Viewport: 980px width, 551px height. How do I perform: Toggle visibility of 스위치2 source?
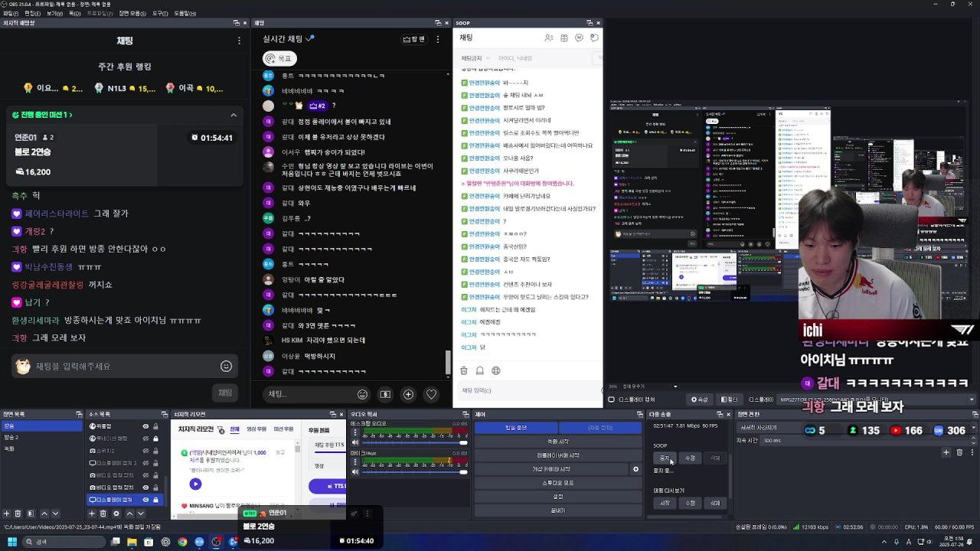(x=145, y=451)
